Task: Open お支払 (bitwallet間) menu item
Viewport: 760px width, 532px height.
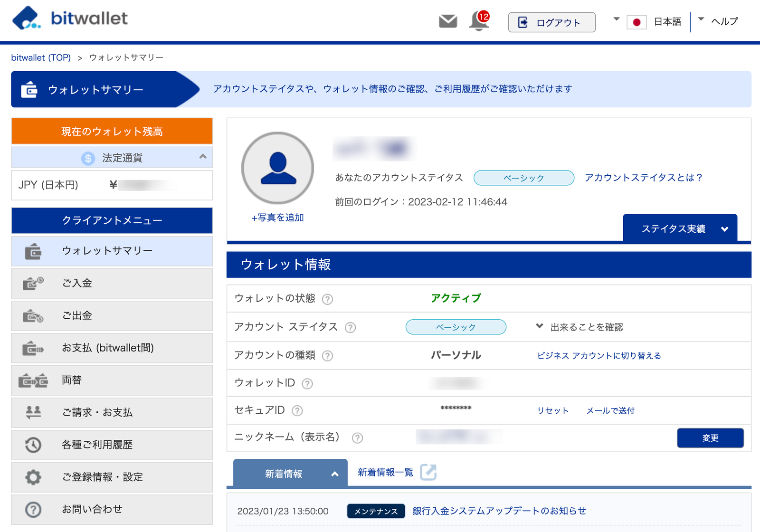Action: coord(112,348)
